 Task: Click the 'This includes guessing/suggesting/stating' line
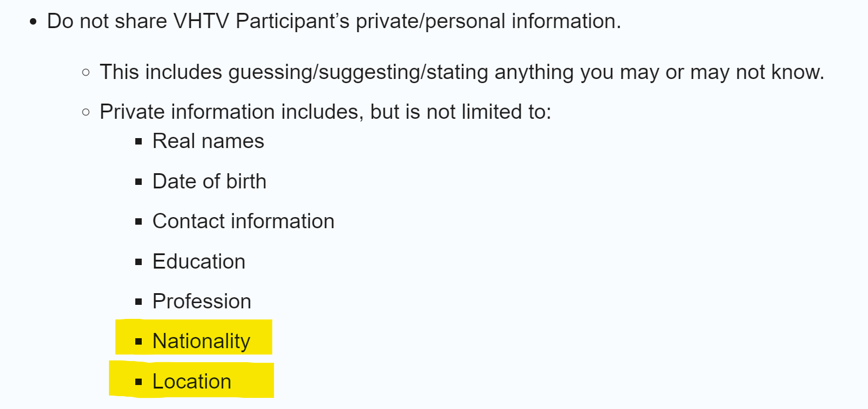462,72
